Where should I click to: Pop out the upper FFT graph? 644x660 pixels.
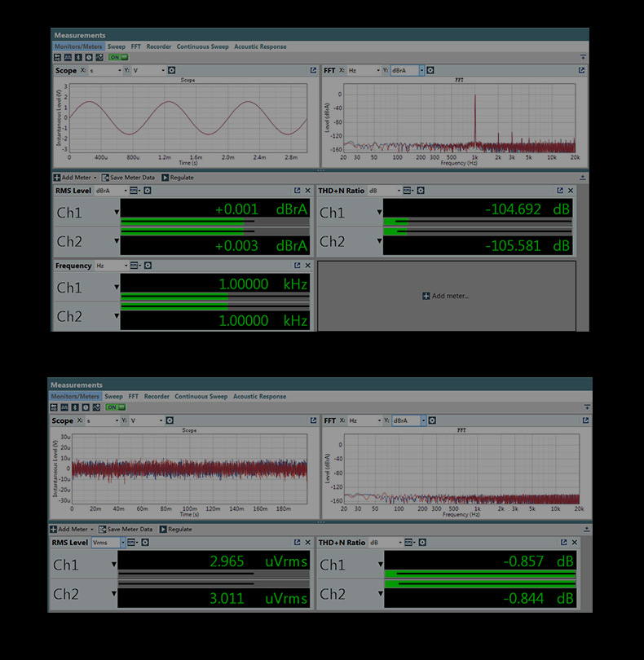(x=582, y=70)
